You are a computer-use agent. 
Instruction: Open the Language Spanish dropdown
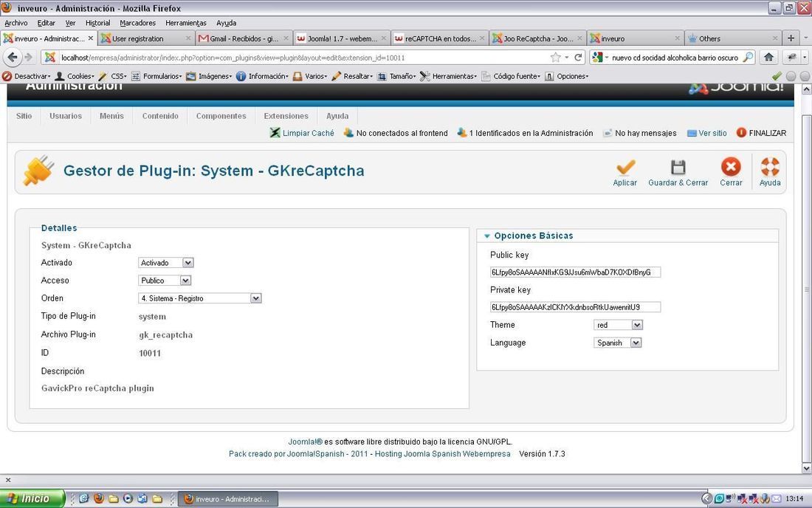[x=618, y=343]
